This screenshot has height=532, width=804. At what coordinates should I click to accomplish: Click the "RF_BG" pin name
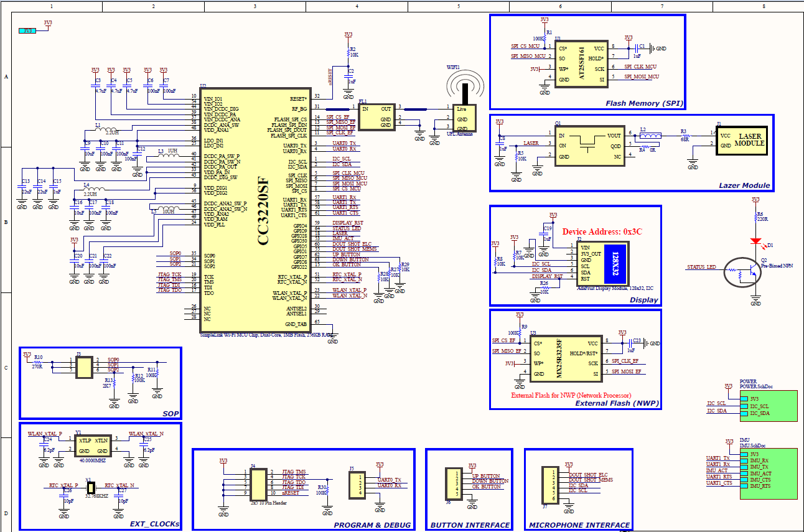[x=299, y=108]
